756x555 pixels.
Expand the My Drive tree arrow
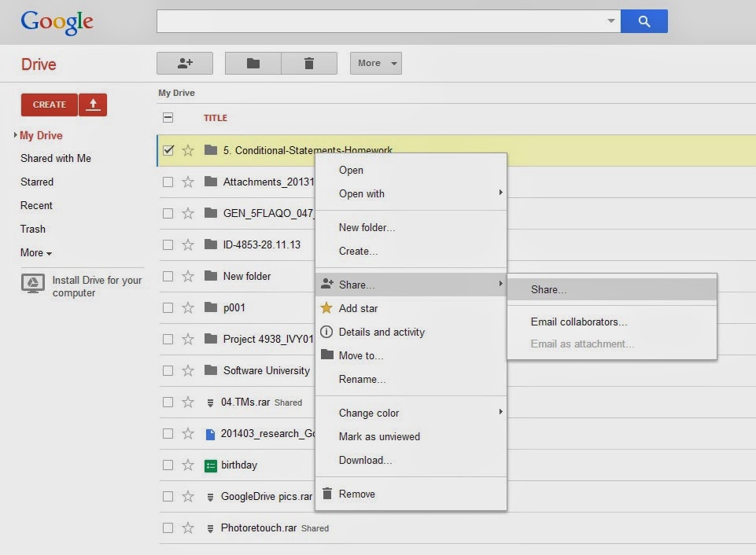point(16,135)
